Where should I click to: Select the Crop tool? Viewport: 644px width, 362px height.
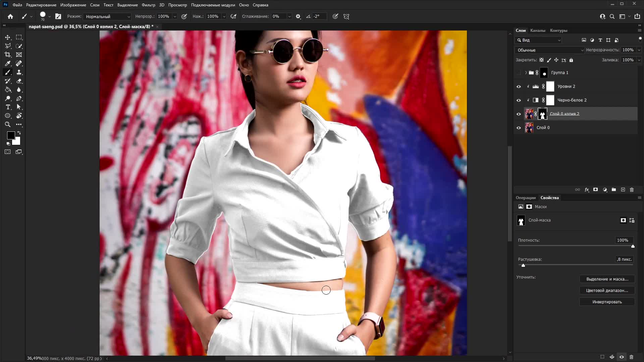pyautogui.click(x=8, y=55)
